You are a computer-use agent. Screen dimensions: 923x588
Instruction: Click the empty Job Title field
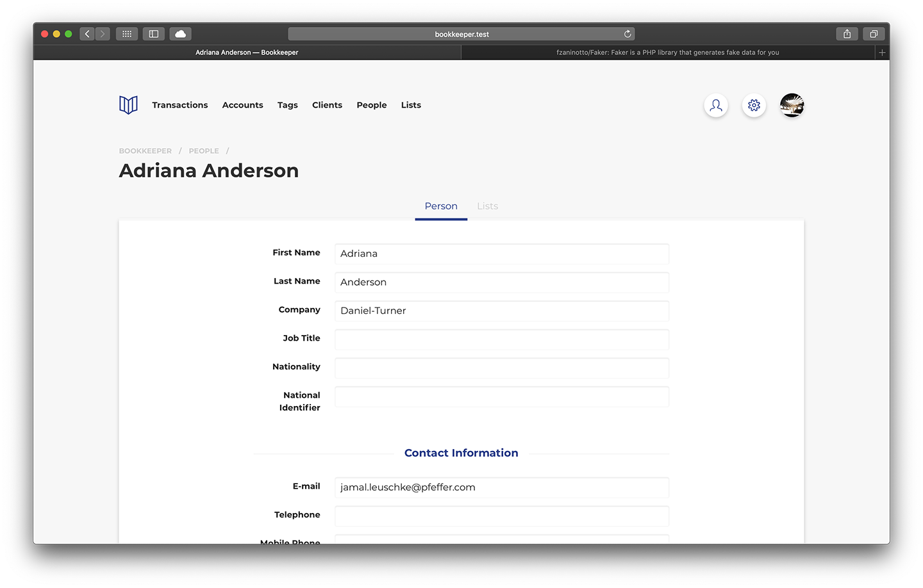[x=502, y=339]
